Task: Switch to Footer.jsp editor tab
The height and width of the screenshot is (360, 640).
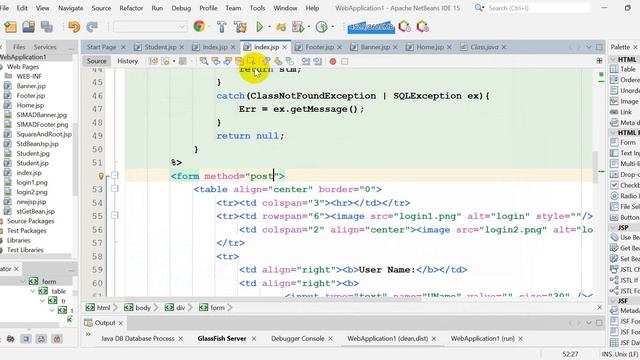Action: coord(319,47)
